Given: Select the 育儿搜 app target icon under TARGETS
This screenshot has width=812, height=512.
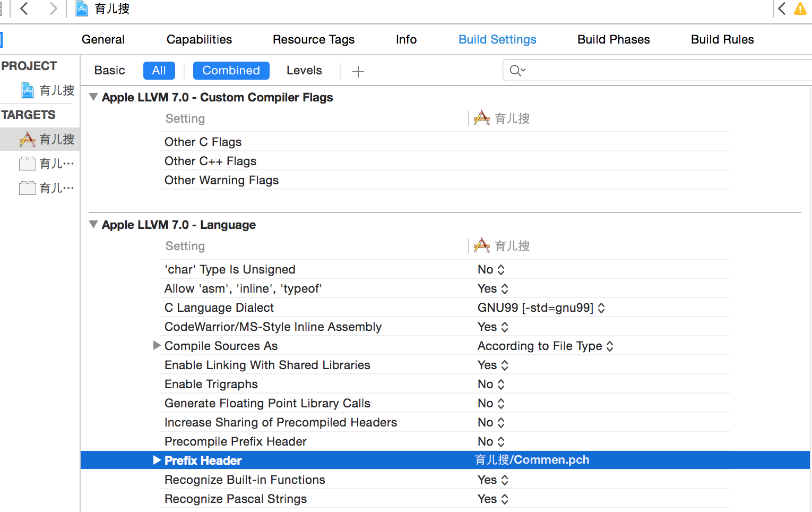Looking at the screenshot, I should tap(28, 139).
